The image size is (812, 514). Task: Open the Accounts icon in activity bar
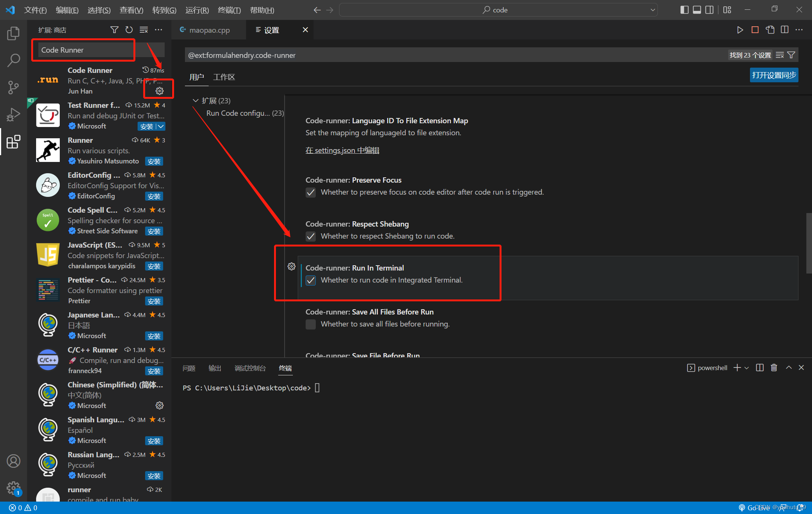[14, 461]
